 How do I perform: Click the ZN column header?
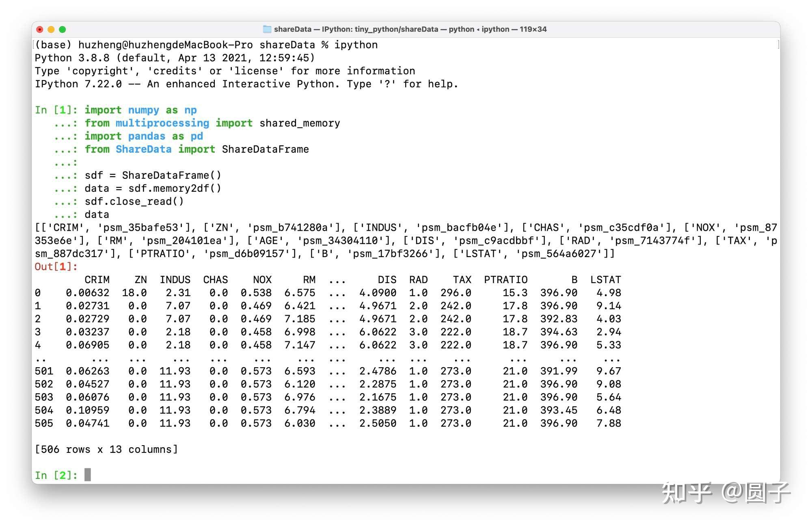point(140,280)
